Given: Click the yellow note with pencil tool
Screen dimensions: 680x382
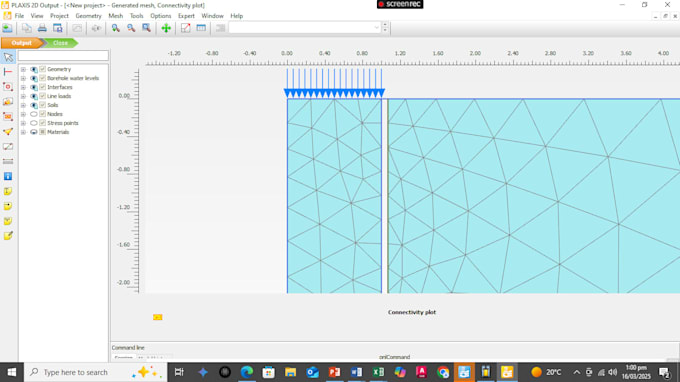Looking at the screenshot, I should 8,236.
